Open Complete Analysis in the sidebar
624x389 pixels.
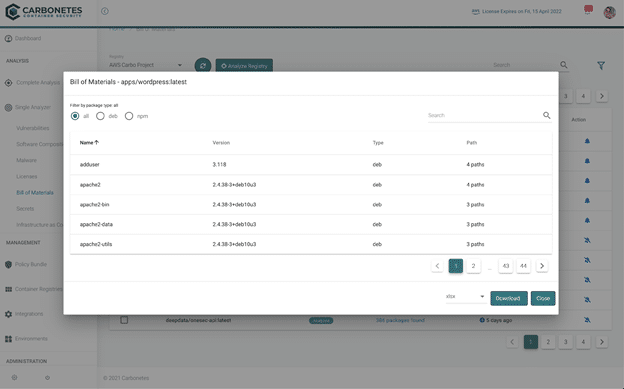click(x=38, y=83)
